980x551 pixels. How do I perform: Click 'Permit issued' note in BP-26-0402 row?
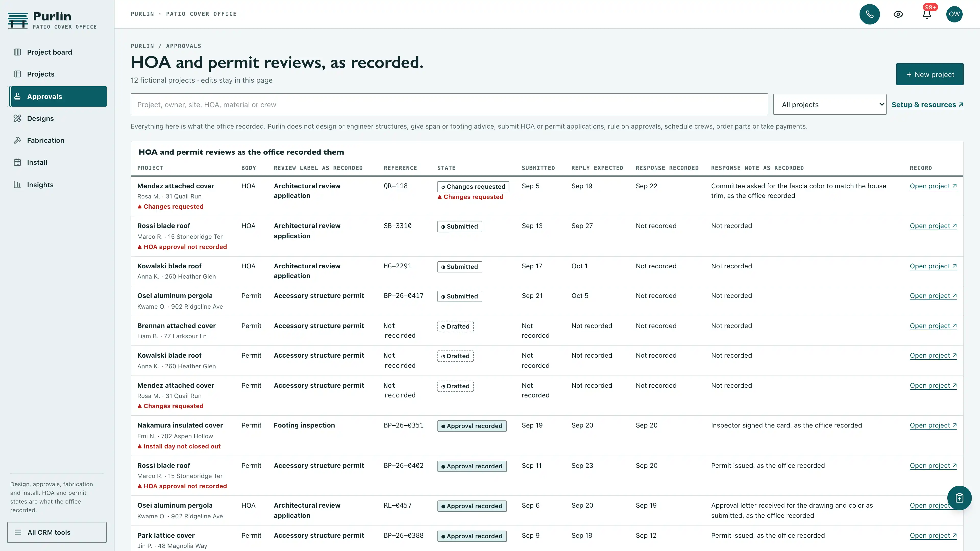click(768, 466)
